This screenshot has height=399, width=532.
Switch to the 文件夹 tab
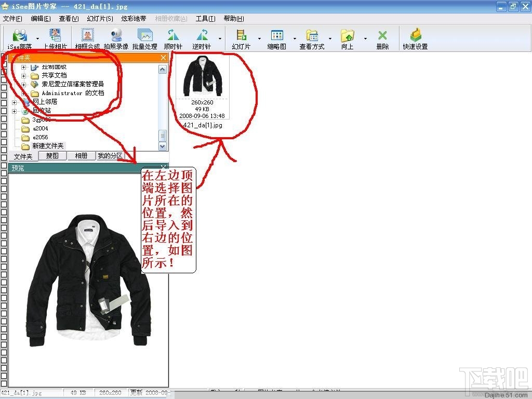(x=23, y=156)
